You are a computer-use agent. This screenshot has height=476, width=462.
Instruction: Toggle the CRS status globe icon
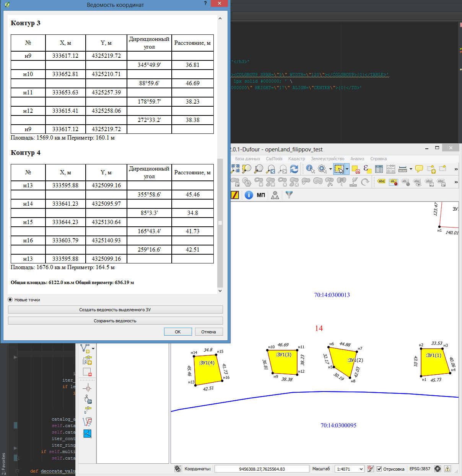(x=438, y=469)
